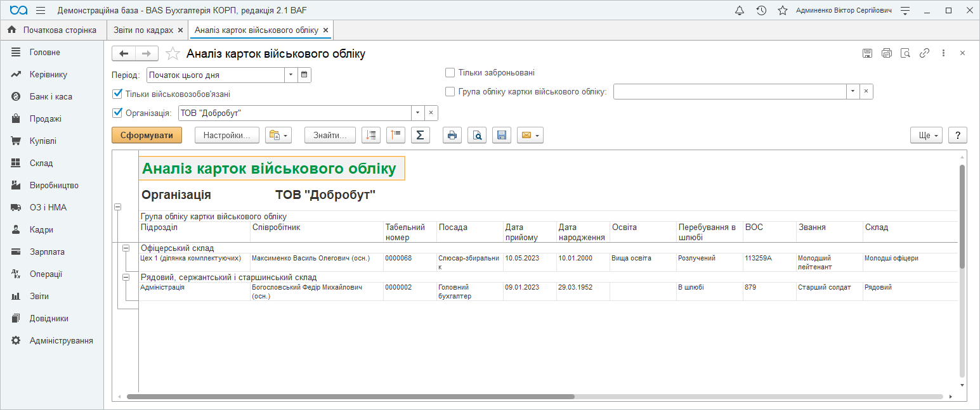
Task: Open the Період dropdown list
Action: pyautogui.click(x=291, y=75)
